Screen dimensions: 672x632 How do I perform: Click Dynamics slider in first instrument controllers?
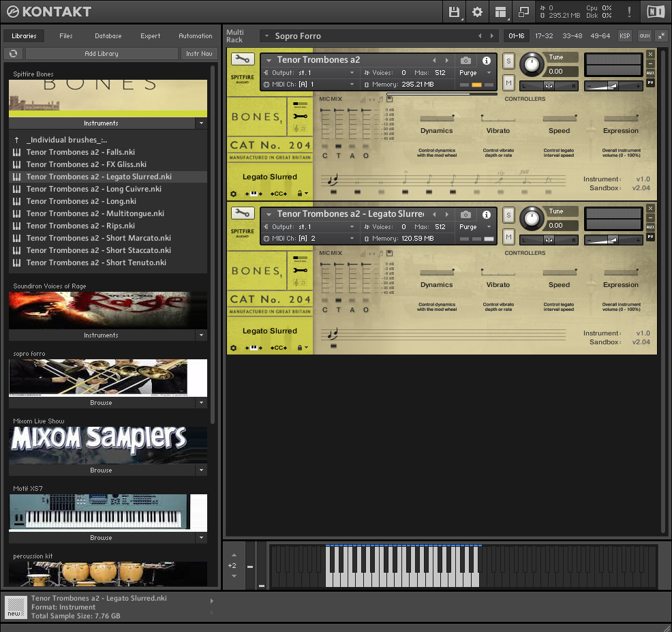(x=437, y=118)
